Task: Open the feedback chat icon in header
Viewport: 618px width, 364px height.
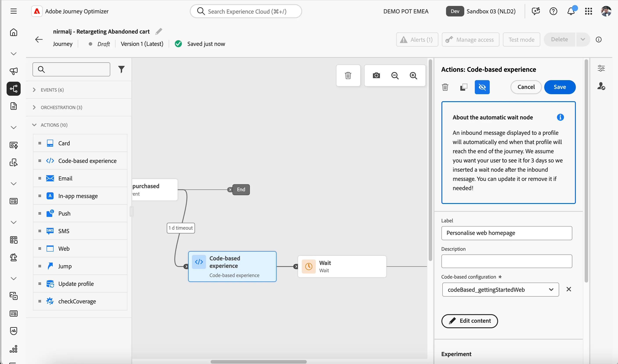Action: (x=536, y=11)
